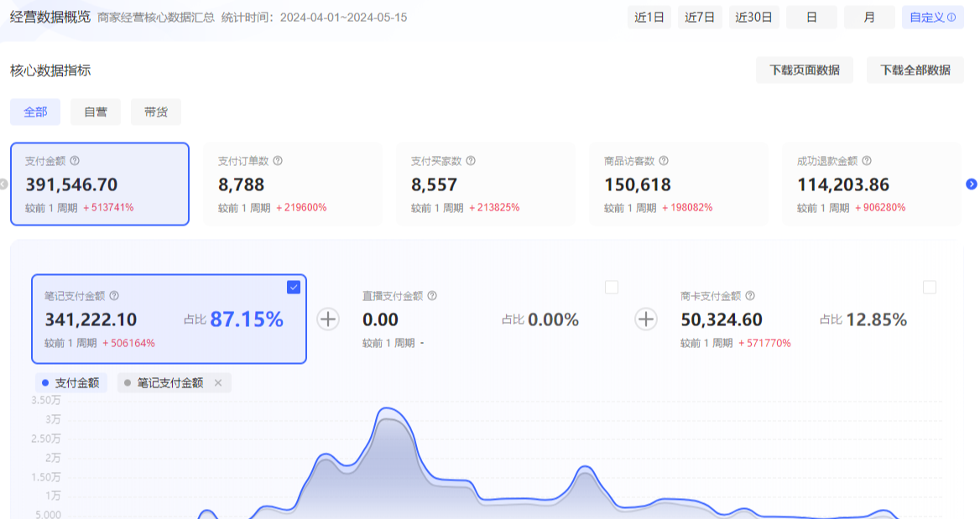Viewport: 980px width, 519px height.
Task: Toggle the 支付金额 chart legend
Action: tap(70, 383)
